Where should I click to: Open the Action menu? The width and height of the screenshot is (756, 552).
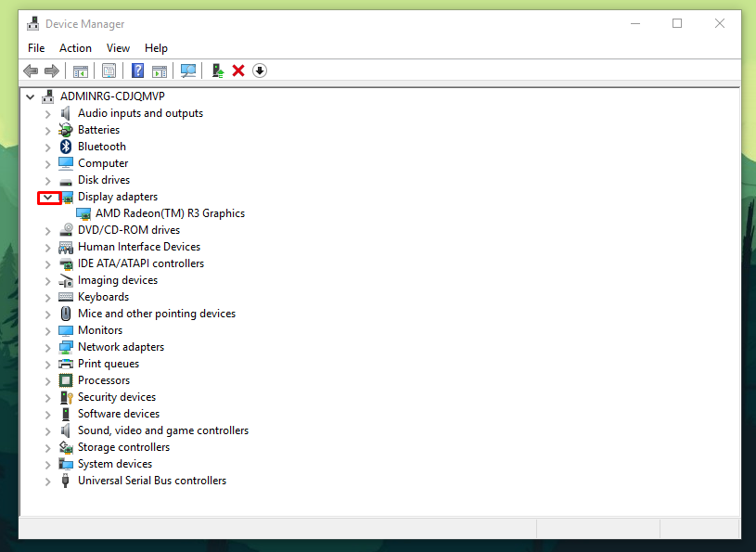(75, 48)
